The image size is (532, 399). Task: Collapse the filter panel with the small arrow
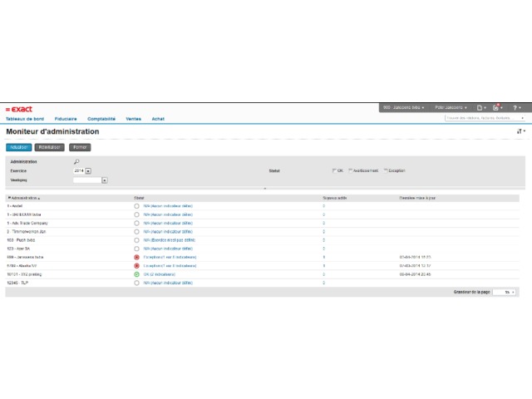point(265,189)
